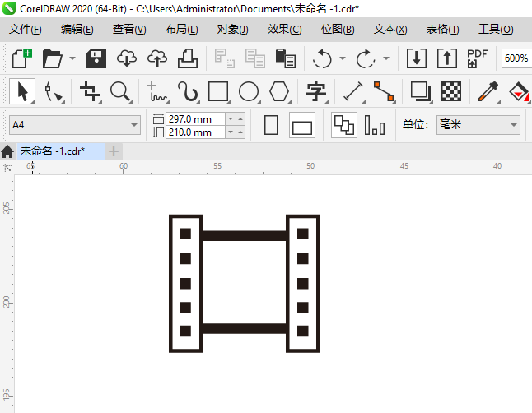Click the Cut icon
This screenshot has width=532, height=413.
(224, 58)
